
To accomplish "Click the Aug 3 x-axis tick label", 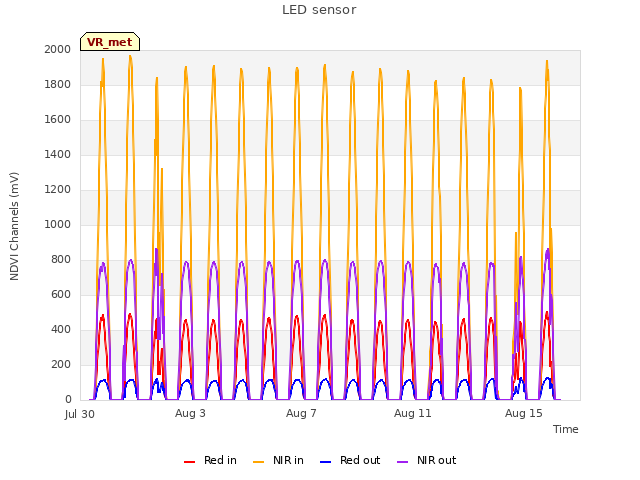I will [190, 413].
